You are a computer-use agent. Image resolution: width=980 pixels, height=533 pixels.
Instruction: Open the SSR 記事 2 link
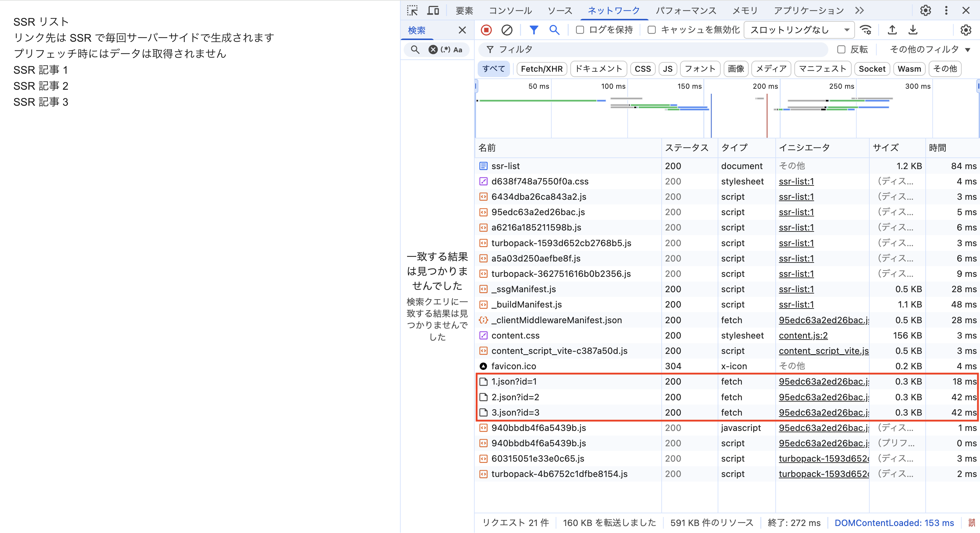pos(41,86)
